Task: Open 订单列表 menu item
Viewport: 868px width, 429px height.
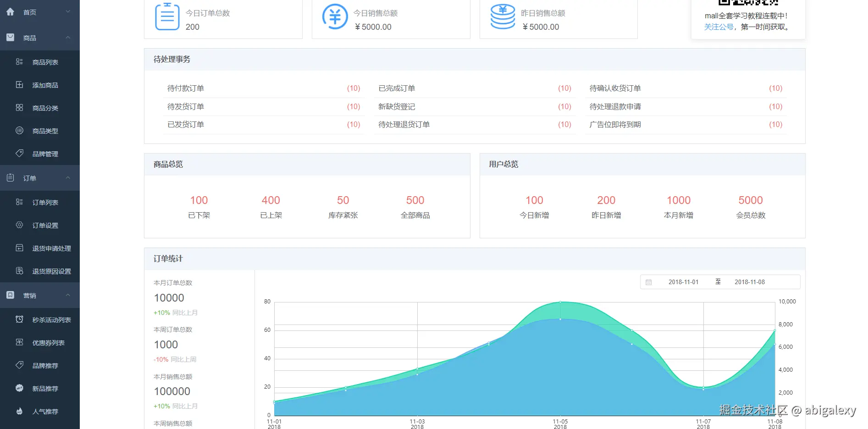Action: pos(40,202)
